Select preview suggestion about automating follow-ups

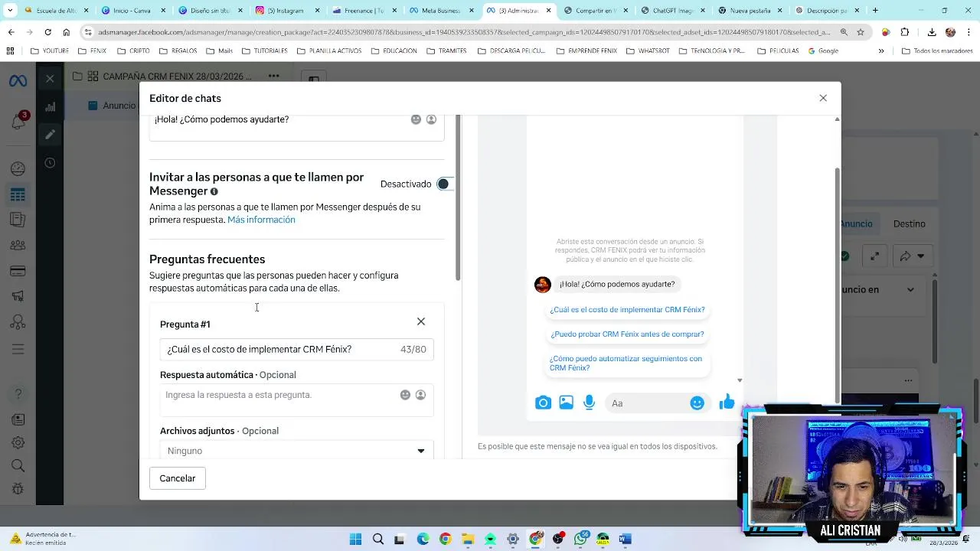(x=627, y=364)
